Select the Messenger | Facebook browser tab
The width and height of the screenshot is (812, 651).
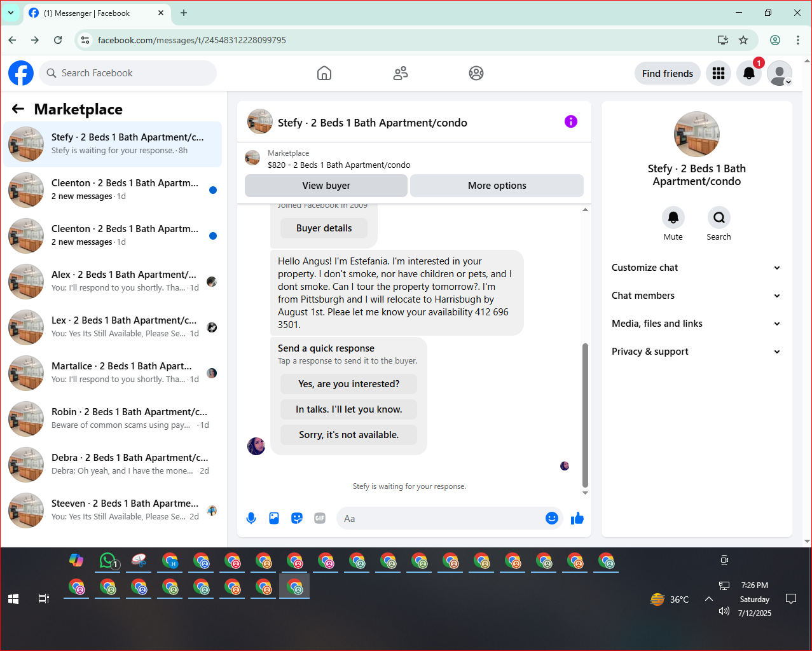point(97,13)
